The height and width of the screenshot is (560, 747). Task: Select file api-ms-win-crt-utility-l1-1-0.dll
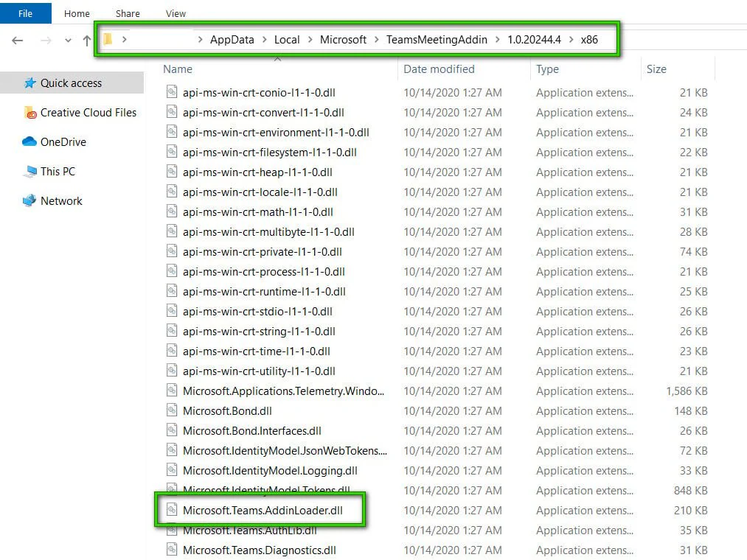[259, 371]
